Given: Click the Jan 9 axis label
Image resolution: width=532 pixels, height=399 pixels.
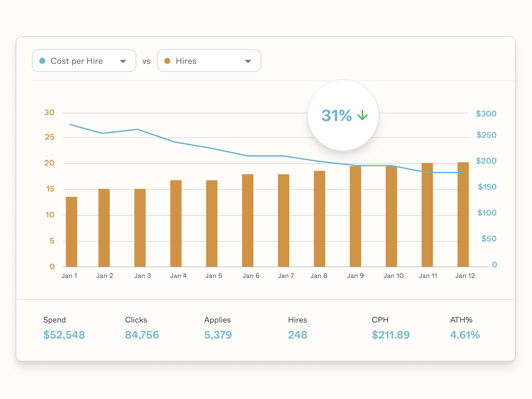Looking at the screenshot, I should click(x=355, y=276).
